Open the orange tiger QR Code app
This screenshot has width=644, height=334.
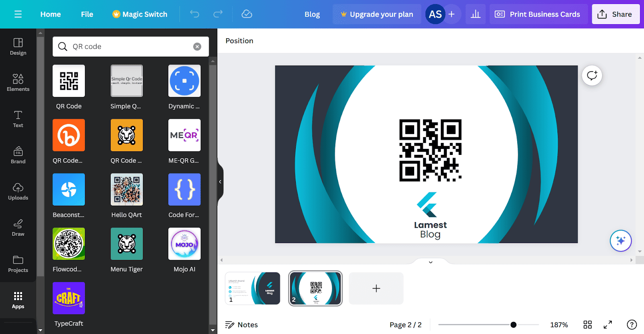coord(127,135)
